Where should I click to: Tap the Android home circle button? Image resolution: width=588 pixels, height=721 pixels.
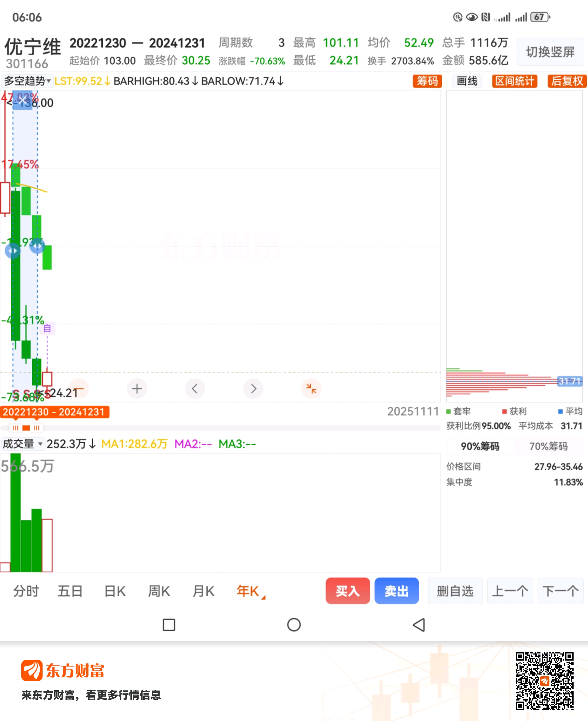[x=294, y=625]
